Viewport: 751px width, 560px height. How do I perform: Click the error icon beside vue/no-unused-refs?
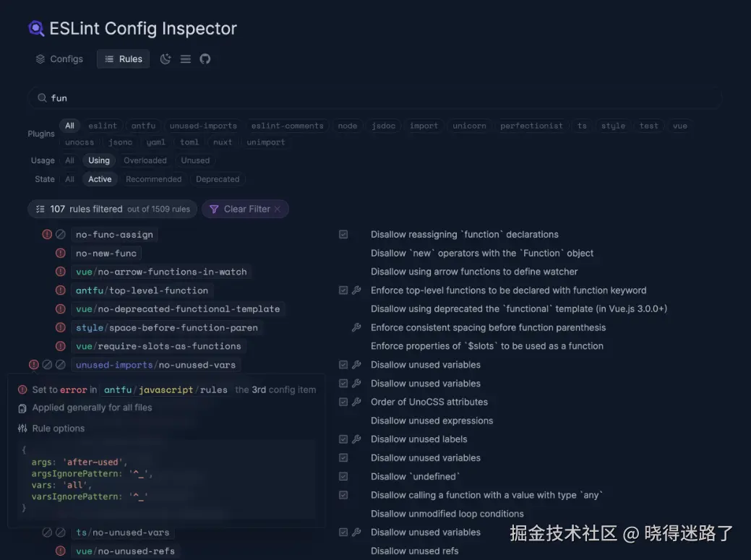(60, 551)
